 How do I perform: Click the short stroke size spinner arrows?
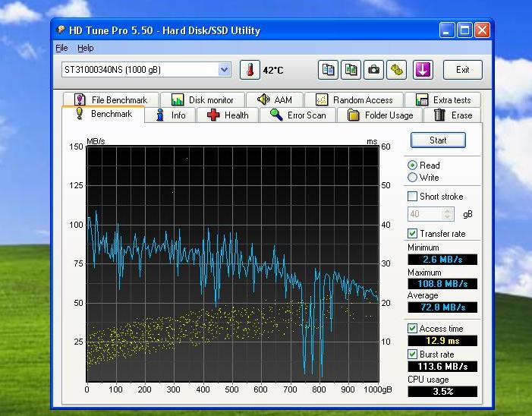click(448, 214)
